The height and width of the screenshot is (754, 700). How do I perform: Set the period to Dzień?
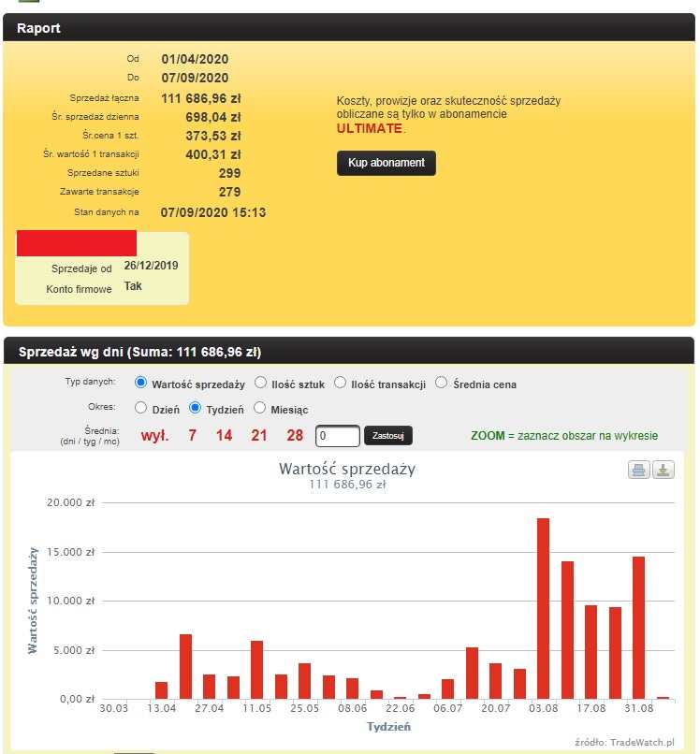tap(141, 409)
